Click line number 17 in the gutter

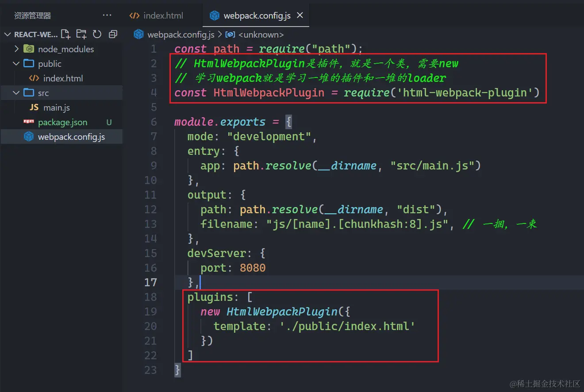click(150, 282)
